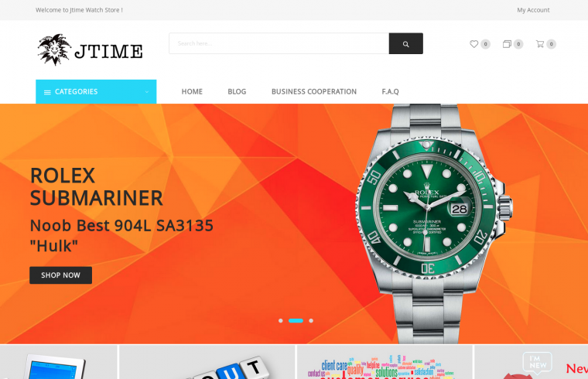
Task: Open the compare products icon
Action: [507, 44]
